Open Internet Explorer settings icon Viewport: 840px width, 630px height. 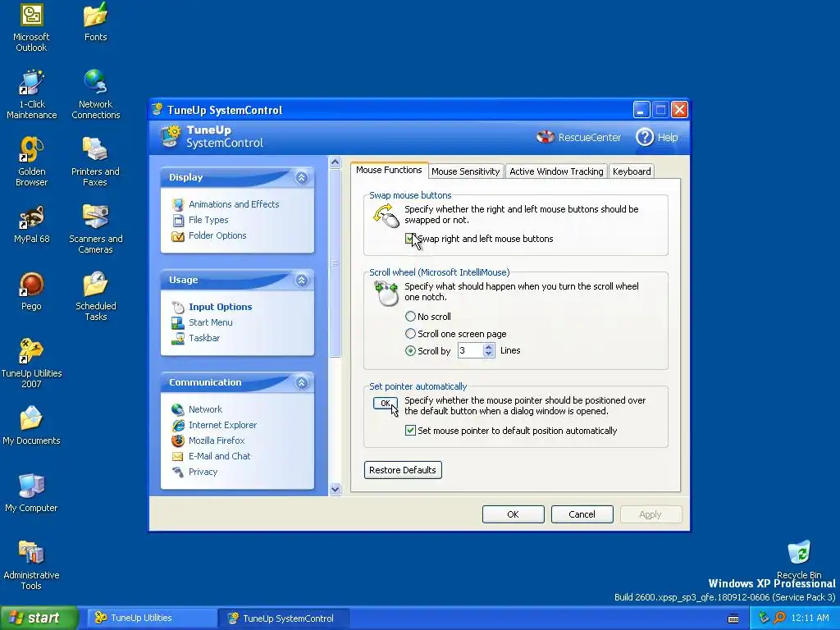178,425
